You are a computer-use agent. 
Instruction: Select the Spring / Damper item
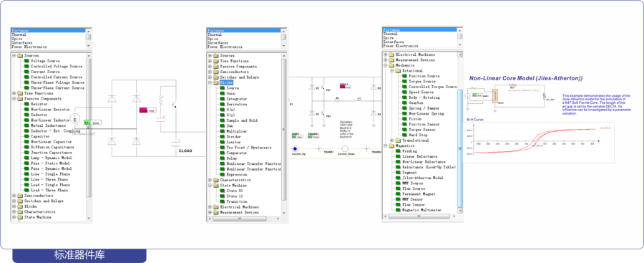point(424,108)
